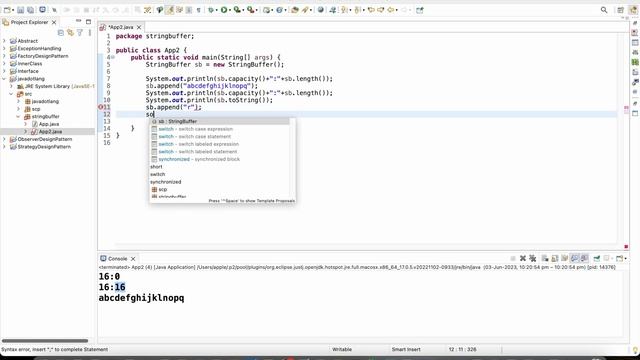This screenshot has width=640, height=360.
Task: Choose 'synchronized block' proposal
Action: 220,159
